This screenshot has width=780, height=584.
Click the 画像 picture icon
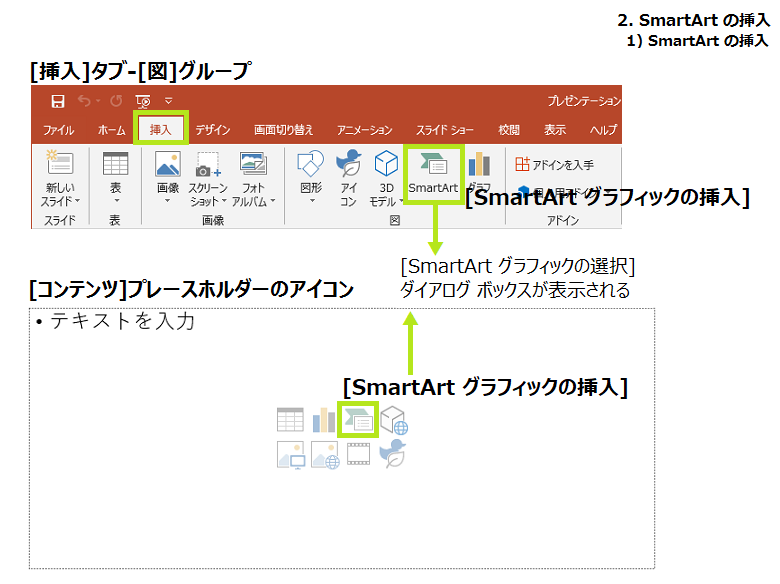168,164
